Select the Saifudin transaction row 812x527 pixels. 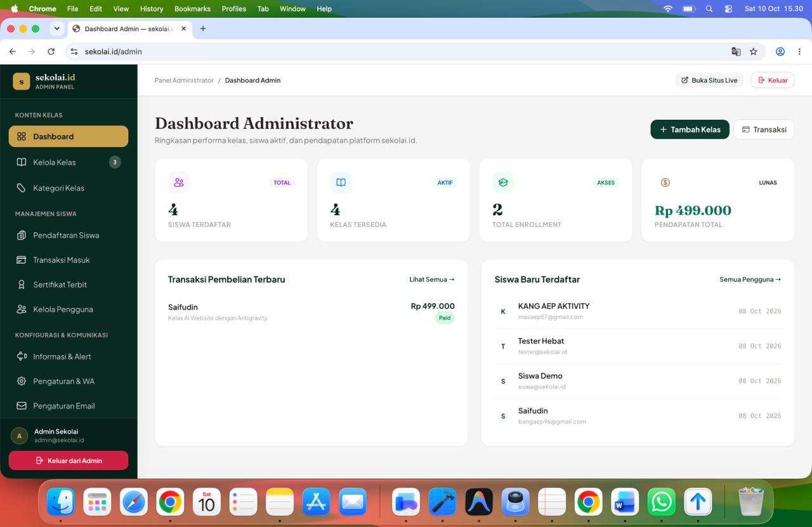pyautogui.click(x=311, y=312)
